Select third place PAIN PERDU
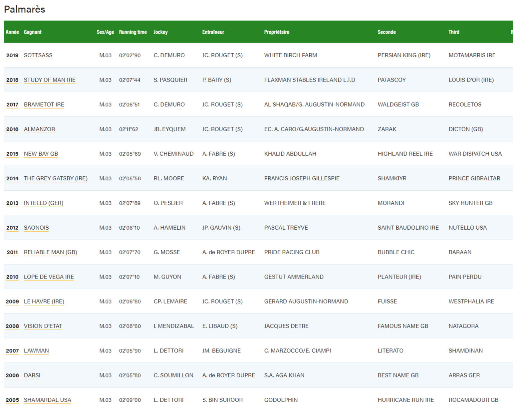 point(465,277)
